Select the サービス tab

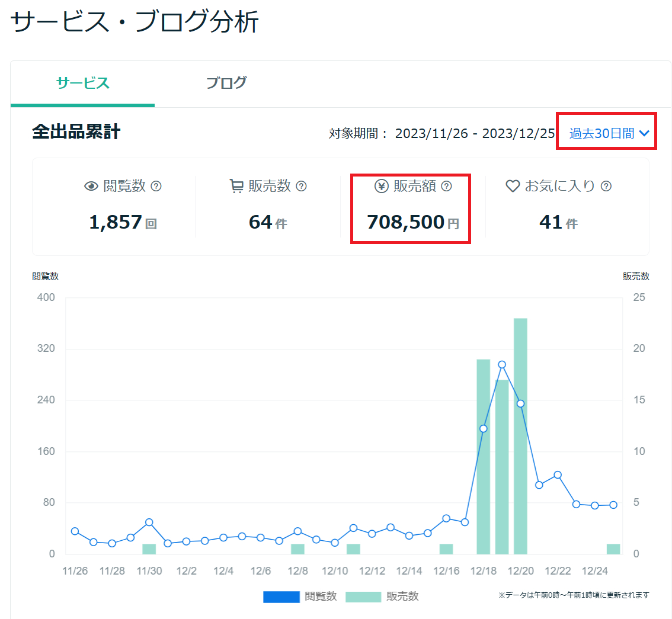82,83
